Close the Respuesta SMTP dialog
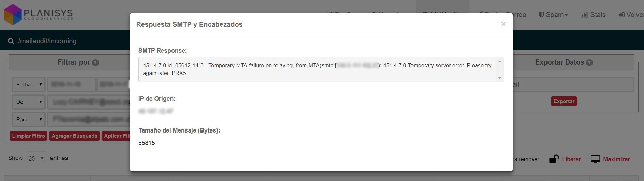 503,24
